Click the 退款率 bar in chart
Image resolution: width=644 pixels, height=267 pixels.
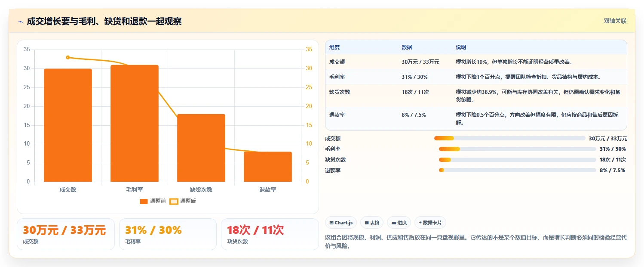coord(268,167)
